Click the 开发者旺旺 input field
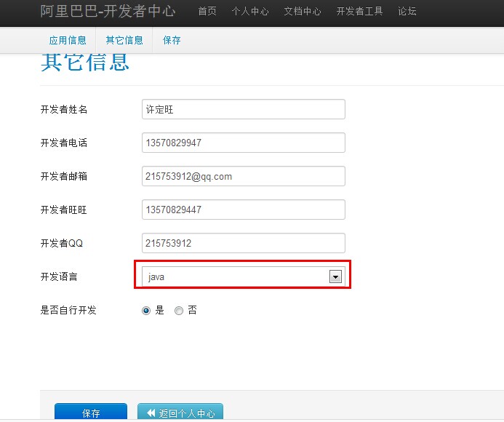The height and width of the screenshot is (422, 504). coord(243,210)
